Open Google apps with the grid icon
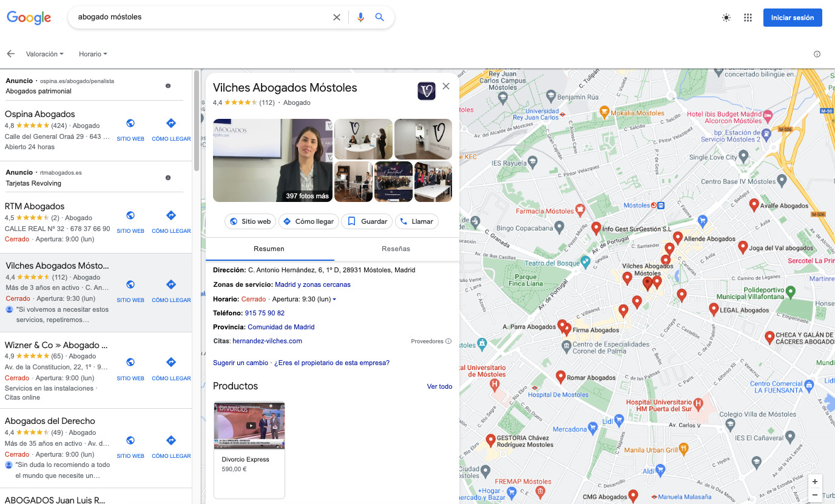The width and height of the screenshot is (835, 504). (x=748, y=18)
